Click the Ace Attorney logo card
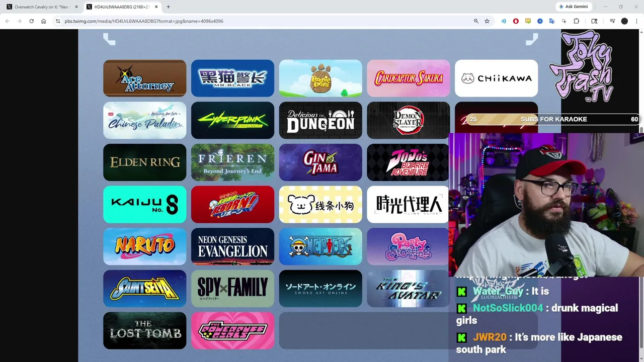Viewport: 644px width, 362px height. pos(144,78)
